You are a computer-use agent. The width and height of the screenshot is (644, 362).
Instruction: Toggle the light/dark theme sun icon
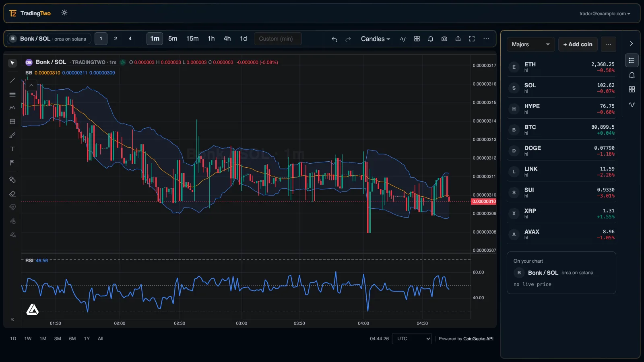click(64, 13)
